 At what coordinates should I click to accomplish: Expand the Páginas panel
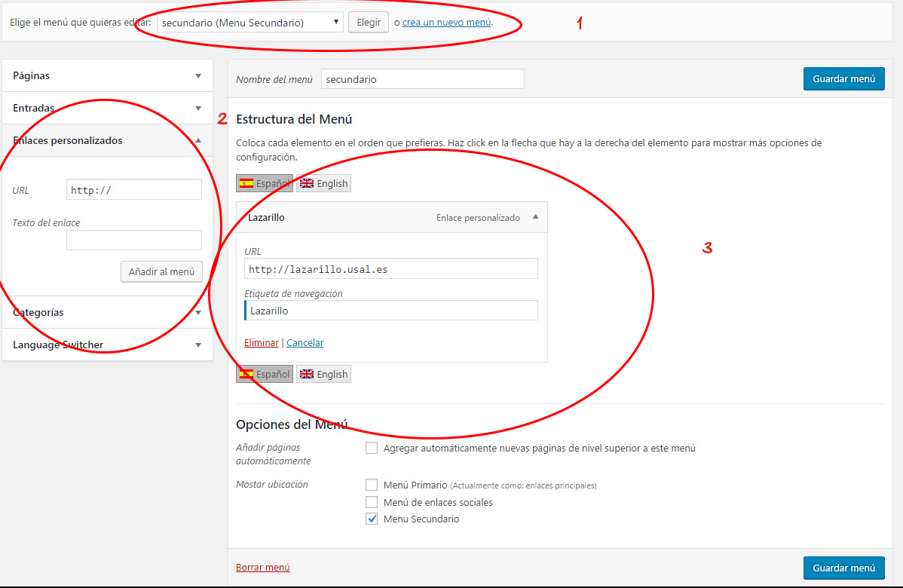pyautogui.click(x=198, y=75)
